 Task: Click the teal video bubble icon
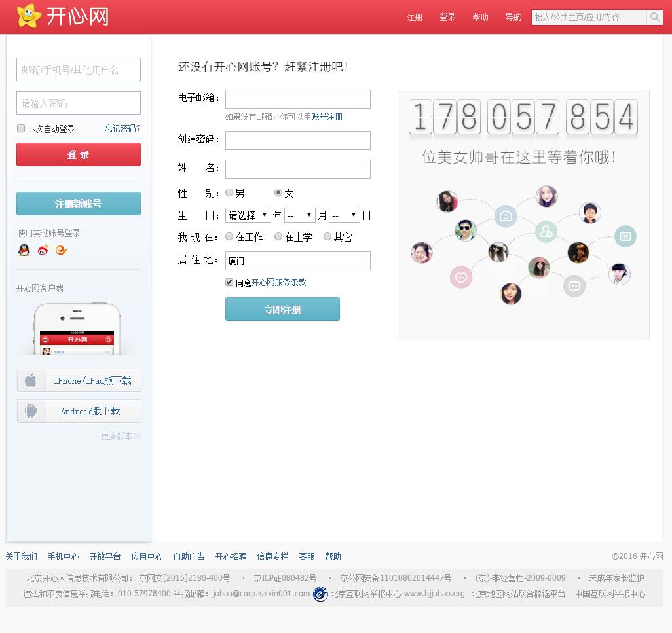625,236
